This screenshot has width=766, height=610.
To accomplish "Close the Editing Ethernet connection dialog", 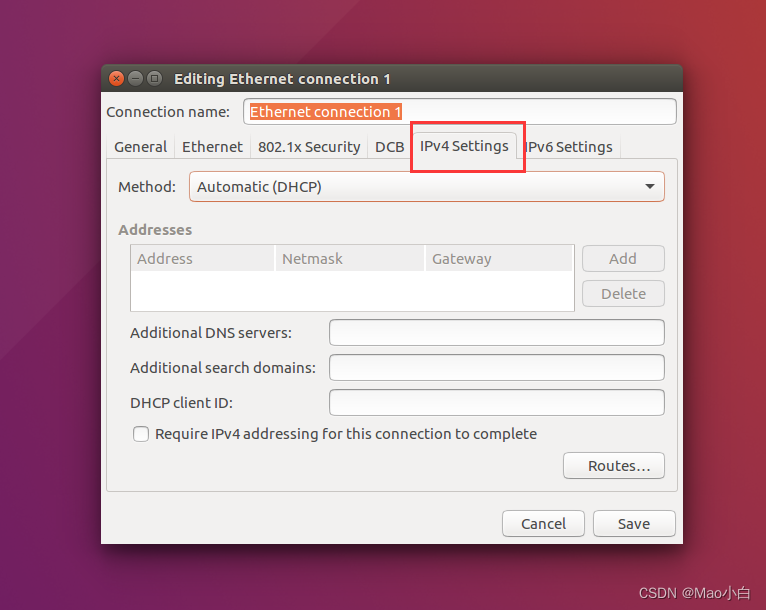I will 116,78.
